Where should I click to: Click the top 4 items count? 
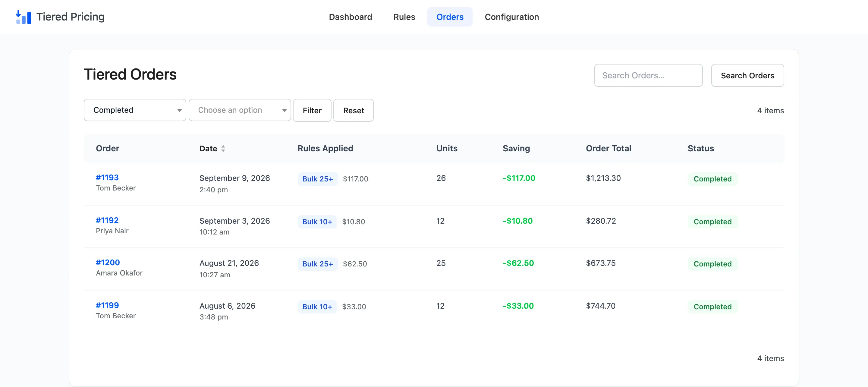770,111
